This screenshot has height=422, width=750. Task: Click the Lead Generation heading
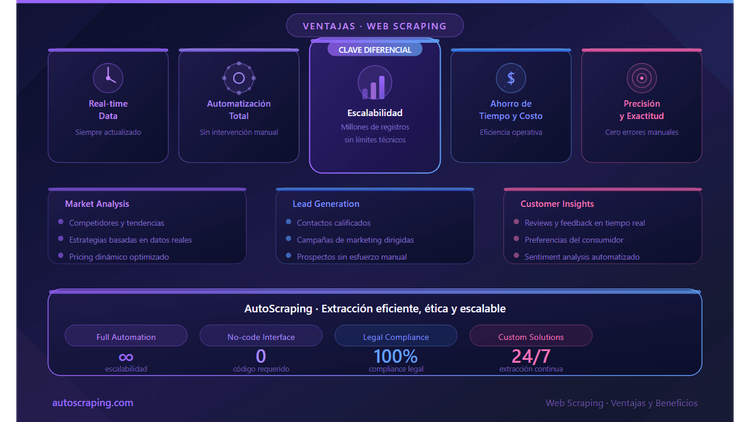click(x=326, y=204)
